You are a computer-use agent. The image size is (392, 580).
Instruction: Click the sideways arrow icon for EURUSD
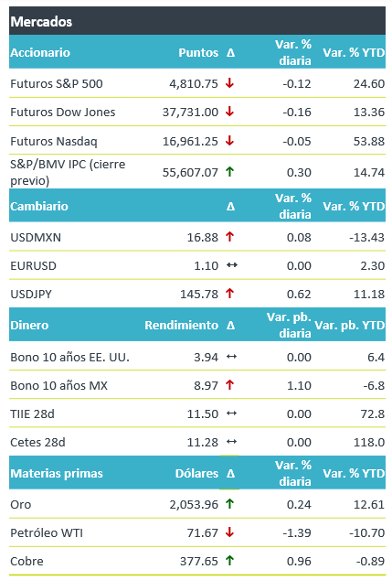click(232, 265)
